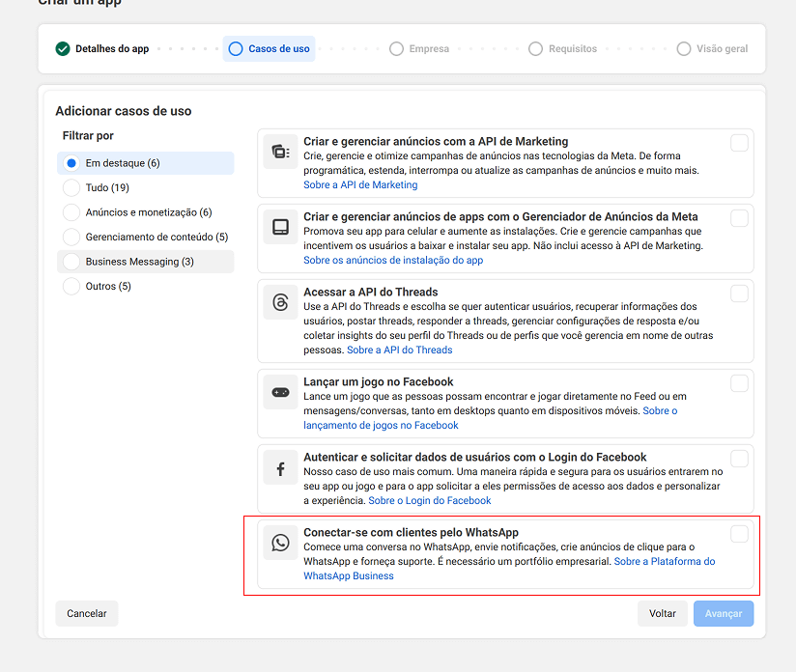Open the Sobre a API de Marketing link
Viewport: 796px width, 672px height.
coord(360,184)
